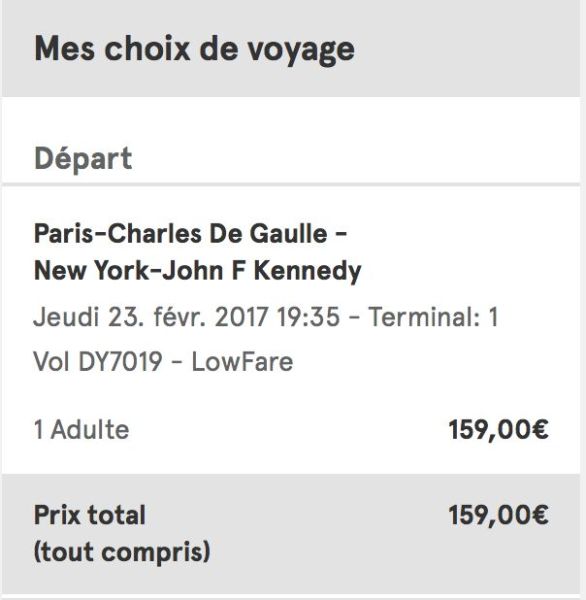Click the "Terminal: 1" label
The image size is (586, 600).
click(433, 317)
